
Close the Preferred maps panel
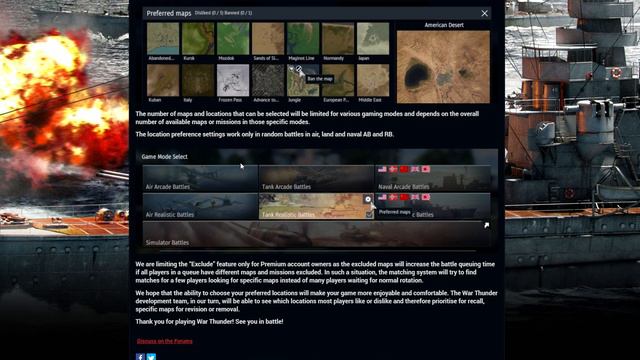[484, 13]
